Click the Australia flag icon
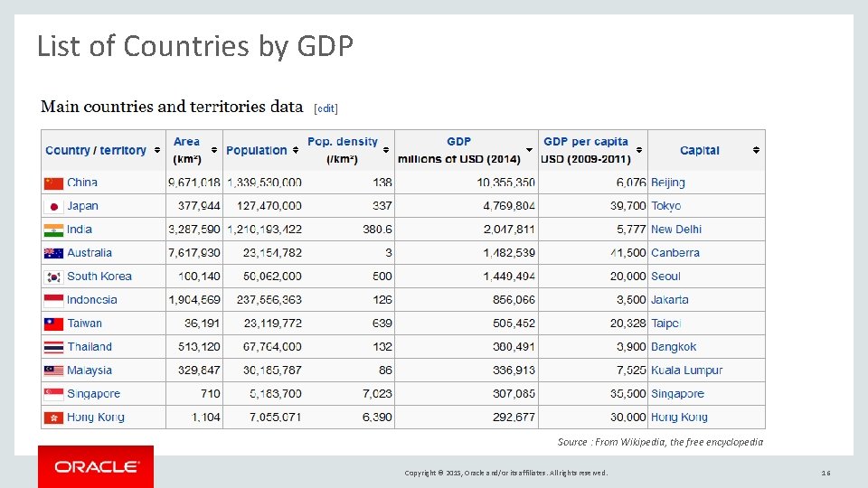 click(53, 253)
